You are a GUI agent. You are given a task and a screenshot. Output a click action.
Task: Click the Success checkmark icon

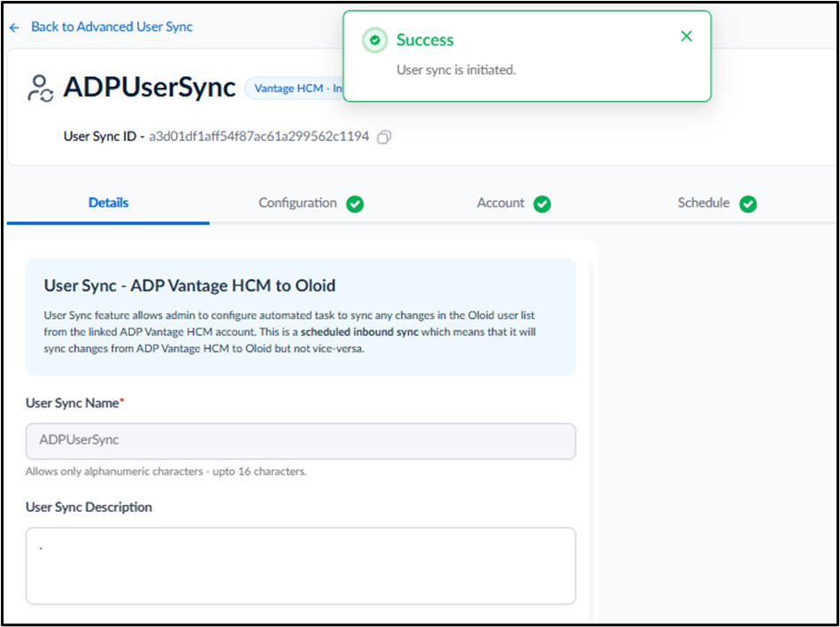pos(375,40)
